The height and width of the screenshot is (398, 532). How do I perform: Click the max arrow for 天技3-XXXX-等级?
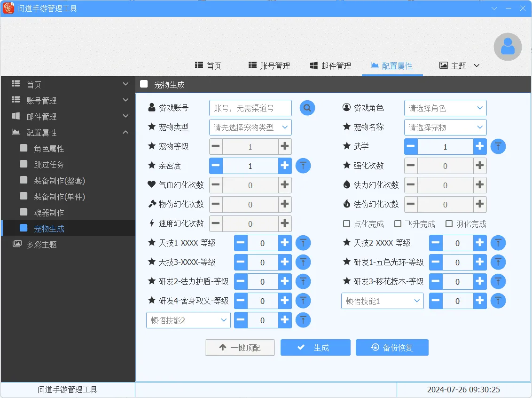(303, 263)
